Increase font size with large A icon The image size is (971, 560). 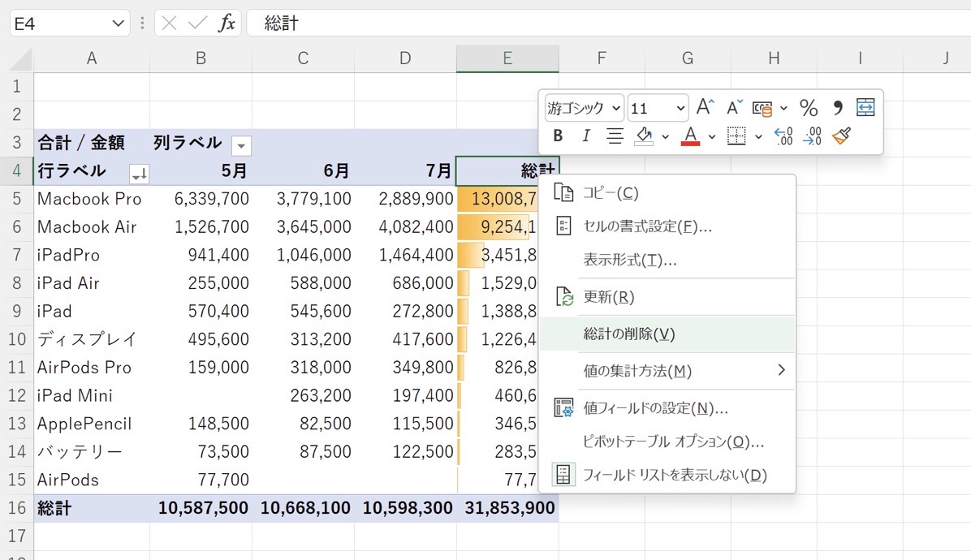[706, 108]
